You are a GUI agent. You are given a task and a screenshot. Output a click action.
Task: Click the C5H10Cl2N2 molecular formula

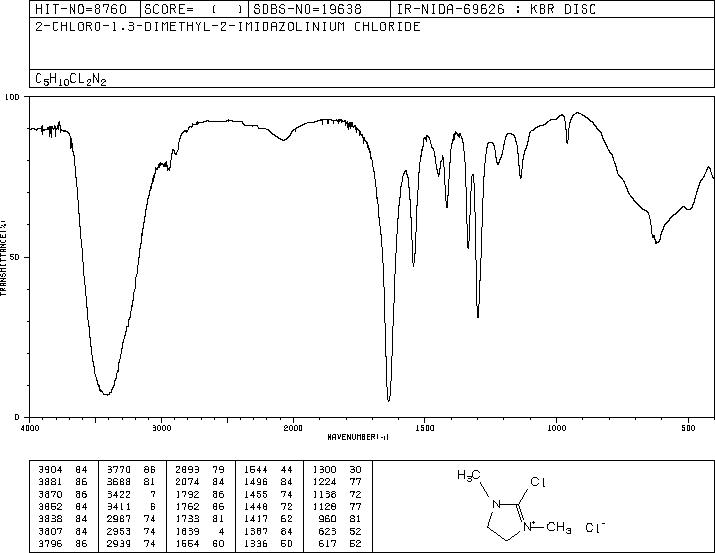click(71, 79)
